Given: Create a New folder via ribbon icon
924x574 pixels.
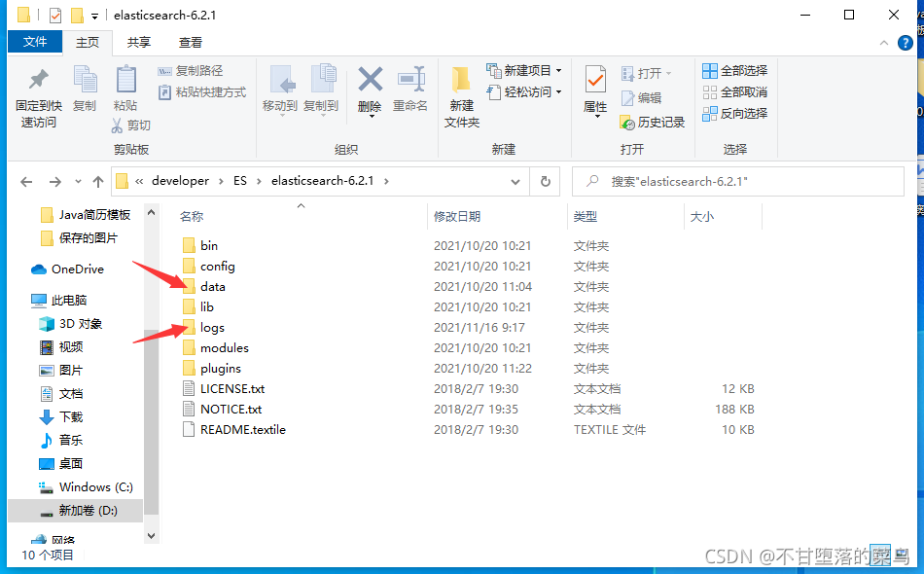Looking at the screenshot, I should [461, 80].
